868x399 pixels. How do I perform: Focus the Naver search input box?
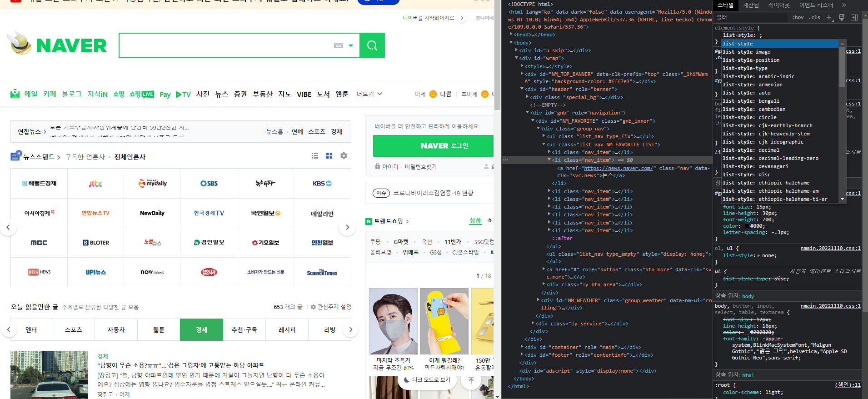tap(226, 45)
